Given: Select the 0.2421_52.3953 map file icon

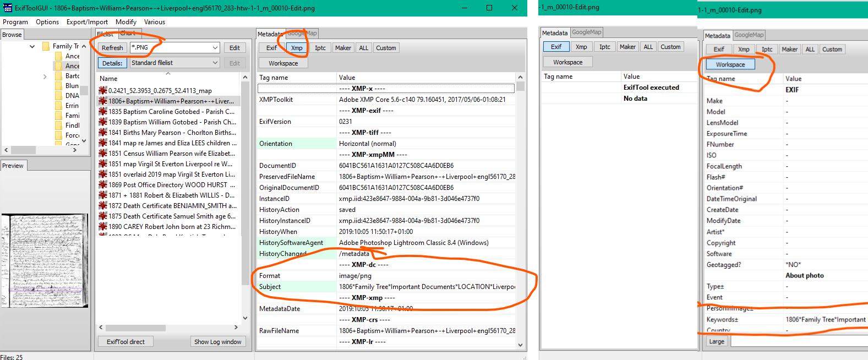Looking at the screenshot, I should [102, 91].
